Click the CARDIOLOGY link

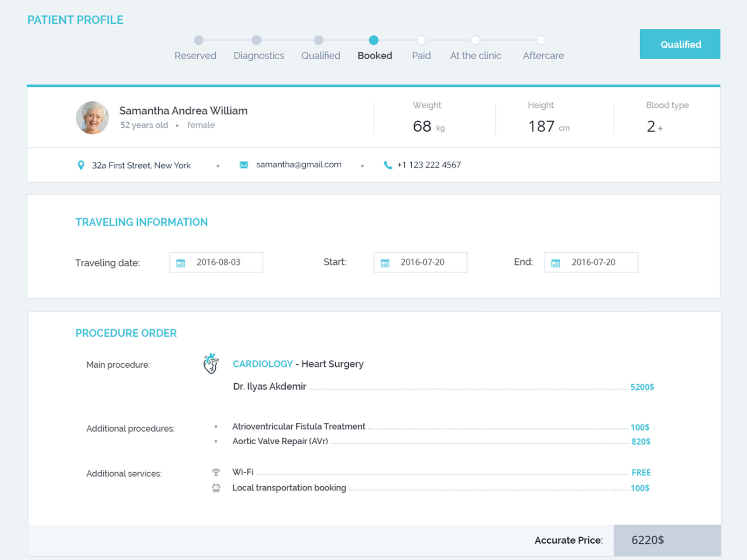coord(263,364)
